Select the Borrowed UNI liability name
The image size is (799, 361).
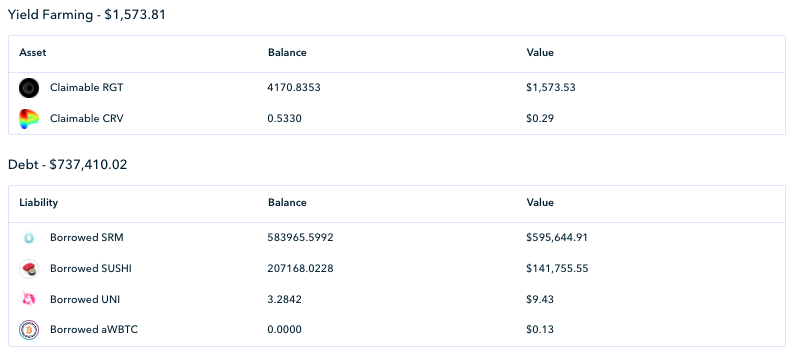point(85,299)
